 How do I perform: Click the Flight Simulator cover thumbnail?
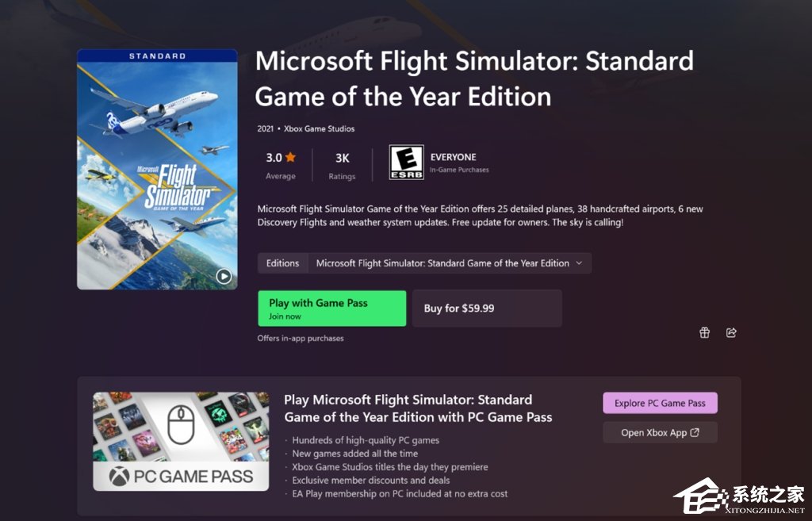point(157,170)
